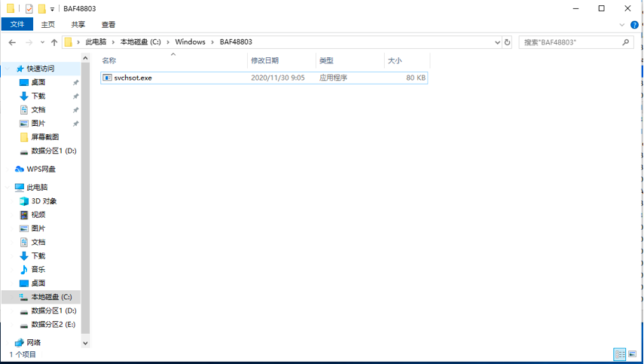Viewport: 644px width, 364px height.
Task: Go up one folder level
Action: tap(53, 42)
